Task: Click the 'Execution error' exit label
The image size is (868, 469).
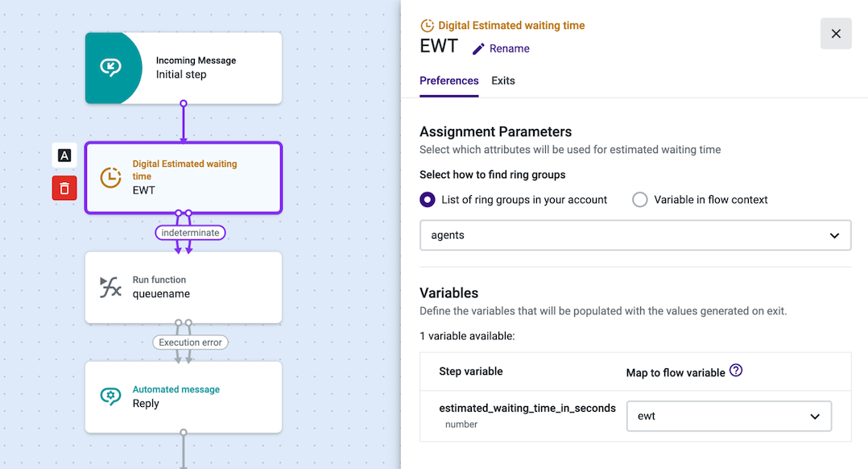Action: point(190,342)
